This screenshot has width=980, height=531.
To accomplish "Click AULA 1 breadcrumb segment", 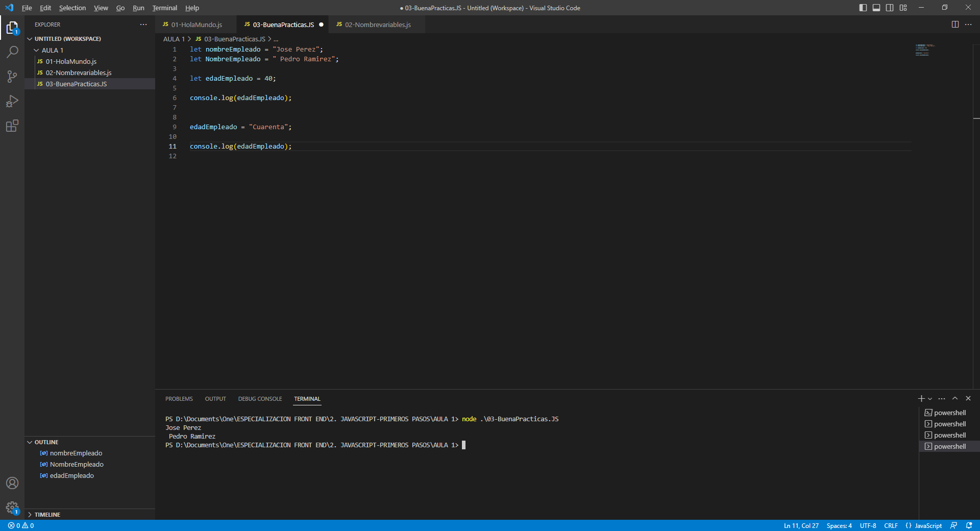I will (174, 39).
